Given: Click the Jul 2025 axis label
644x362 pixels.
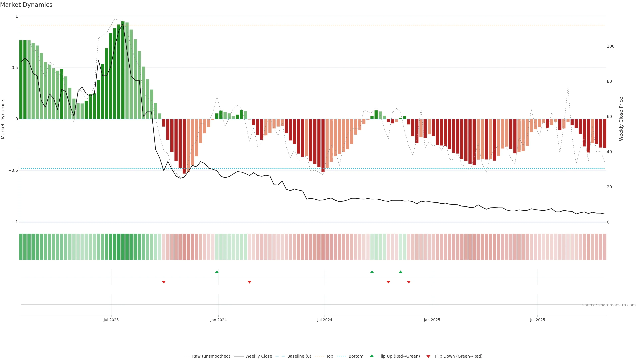Looking at the screenshot, I should point(537,320).
